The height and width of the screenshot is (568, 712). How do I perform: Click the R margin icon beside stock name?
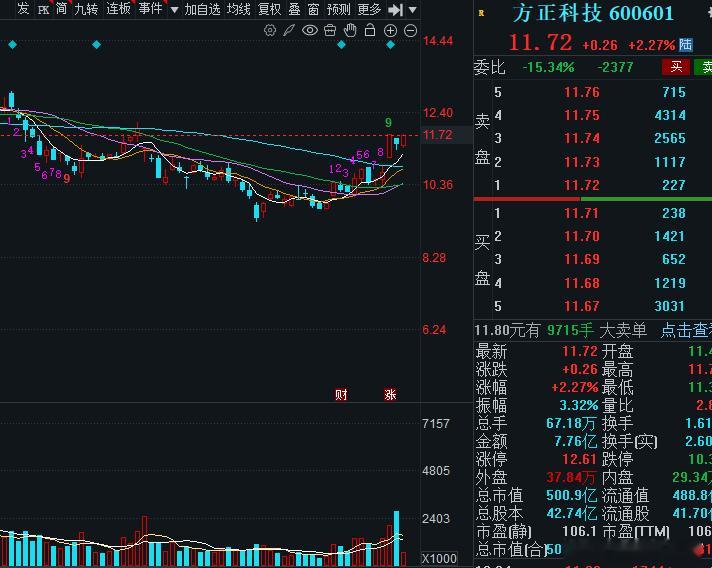(x=481, y=13)
